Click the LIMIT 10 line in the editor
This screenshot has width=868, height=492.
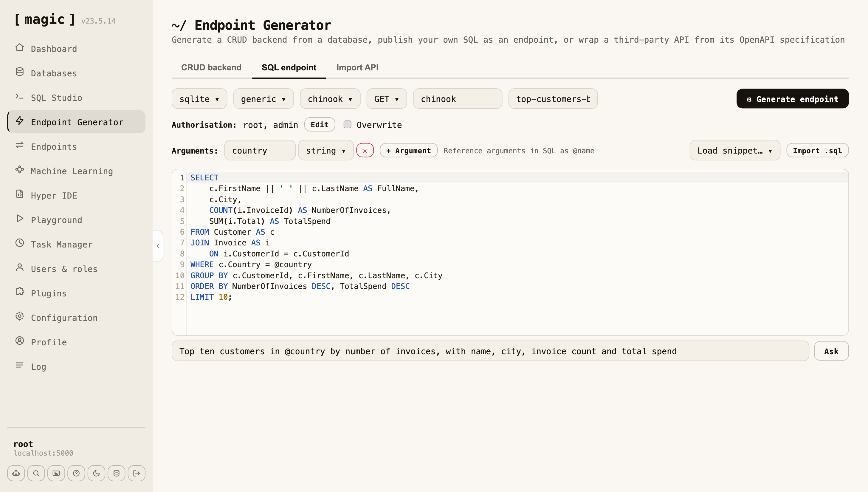click(x=517, y=297)
